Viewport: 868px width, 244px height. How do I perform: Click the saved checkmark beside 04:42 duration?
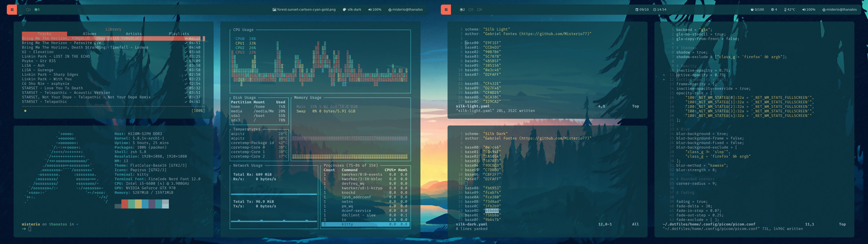186,102
